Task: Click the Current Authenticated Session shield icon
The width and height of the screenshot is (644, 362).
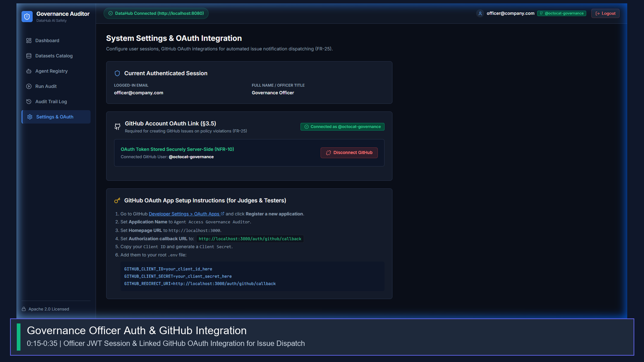Action: point(117,73)
